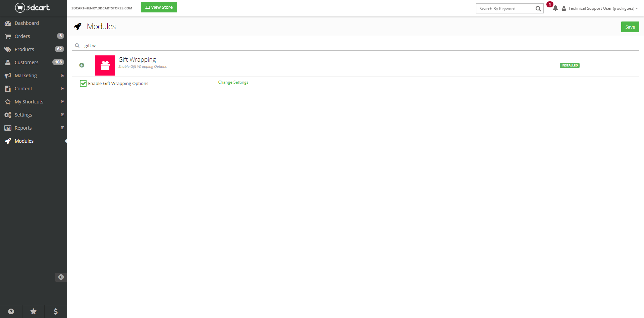Screen dimensions: 644x318
Task: Click the View Store button
Action: click(159, 7)
